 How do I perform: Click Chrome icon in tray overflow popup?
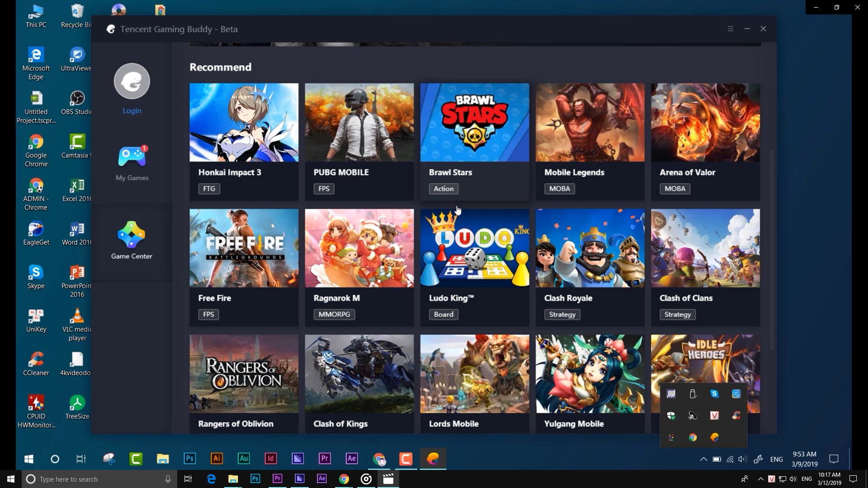click(x=693, y=437)
